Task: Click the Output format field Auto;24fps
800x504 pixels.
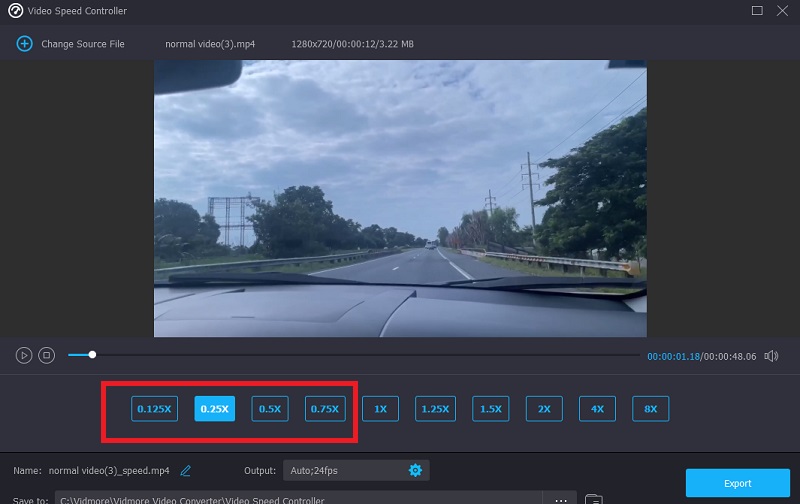Action: [340, 470]
